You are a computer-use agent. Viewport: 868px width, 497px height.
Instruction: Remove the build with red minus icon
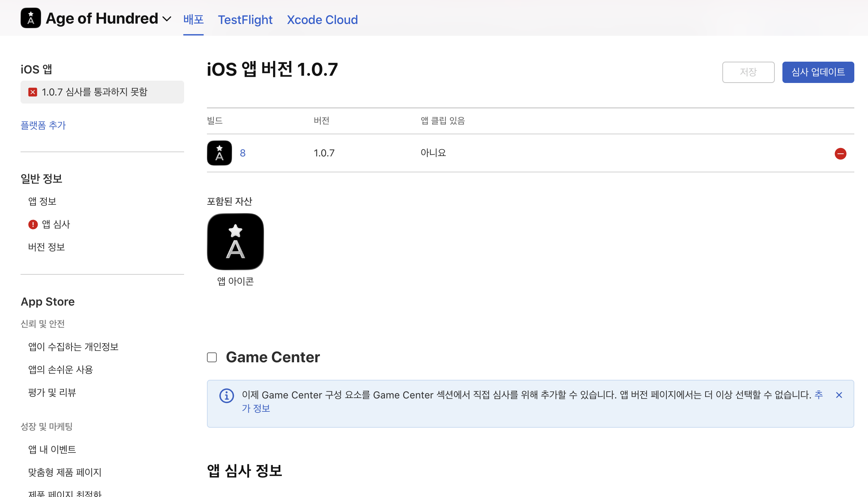(x=840, y=154)
